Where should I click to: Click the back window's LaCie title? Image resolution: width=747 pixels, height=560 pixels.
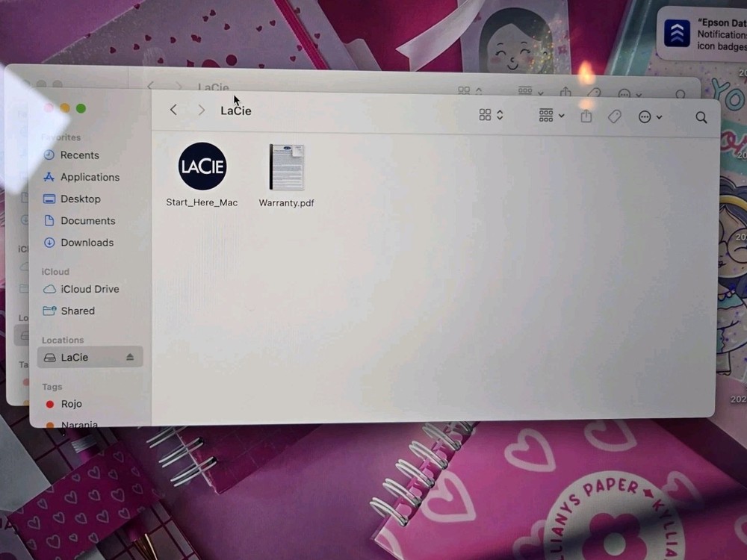pos(213,87)
